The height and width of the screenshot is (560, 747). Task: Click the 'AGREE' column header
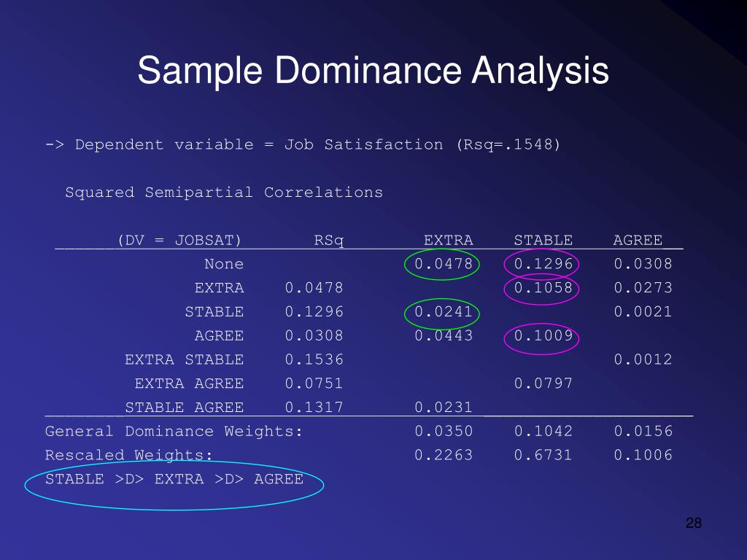638,240
